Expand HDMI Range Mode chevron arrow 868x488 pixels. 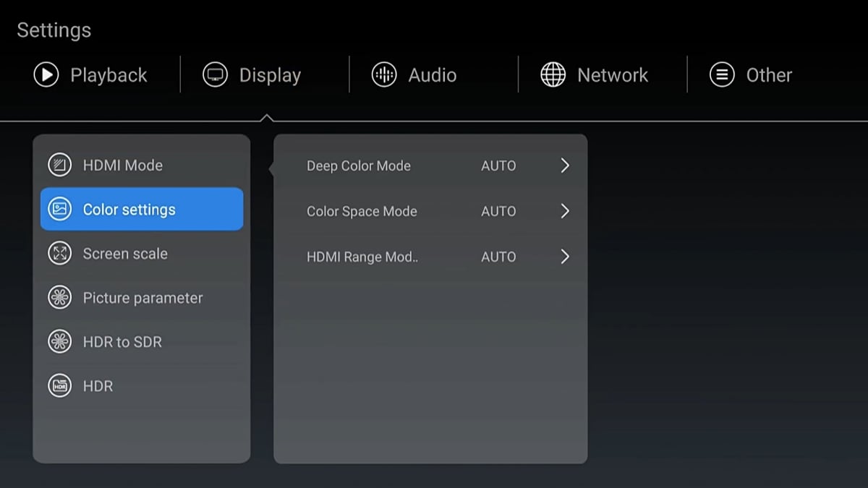pyautogui.click(x=565, y=257)
